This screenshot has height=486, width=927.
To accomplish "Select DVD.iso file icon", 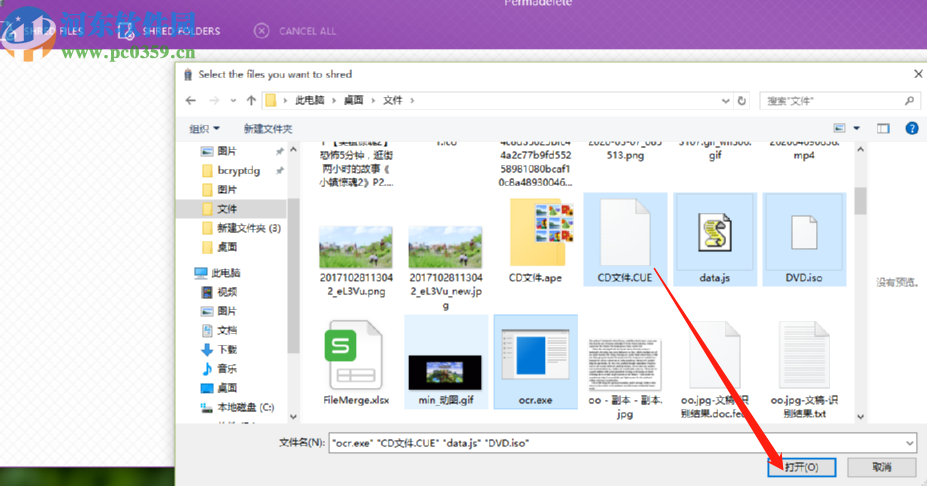I will coord(804,232).
